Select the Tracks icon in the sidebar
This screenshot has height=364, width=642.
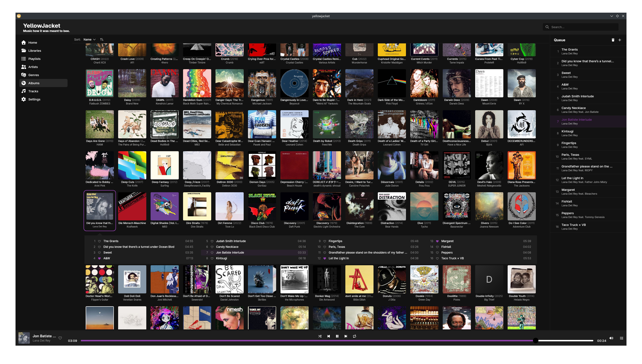(24, 91)
